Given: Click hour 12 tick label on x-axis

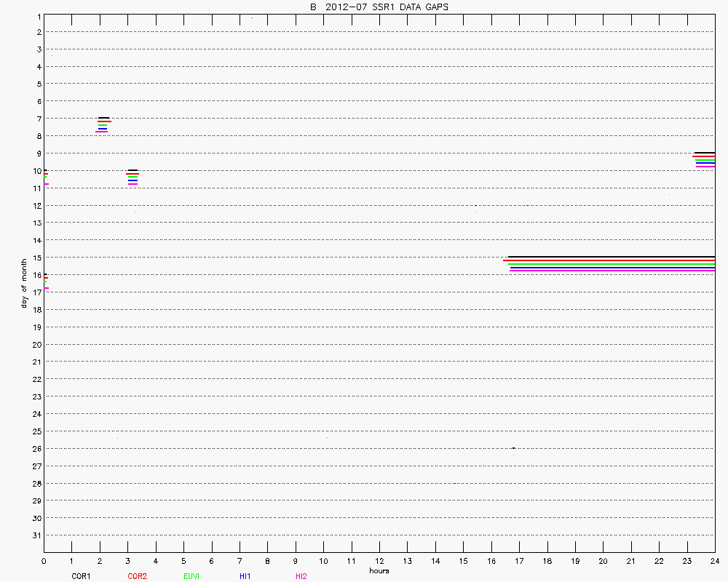Looking at the screenshot, I should click(x=379, y=561).
